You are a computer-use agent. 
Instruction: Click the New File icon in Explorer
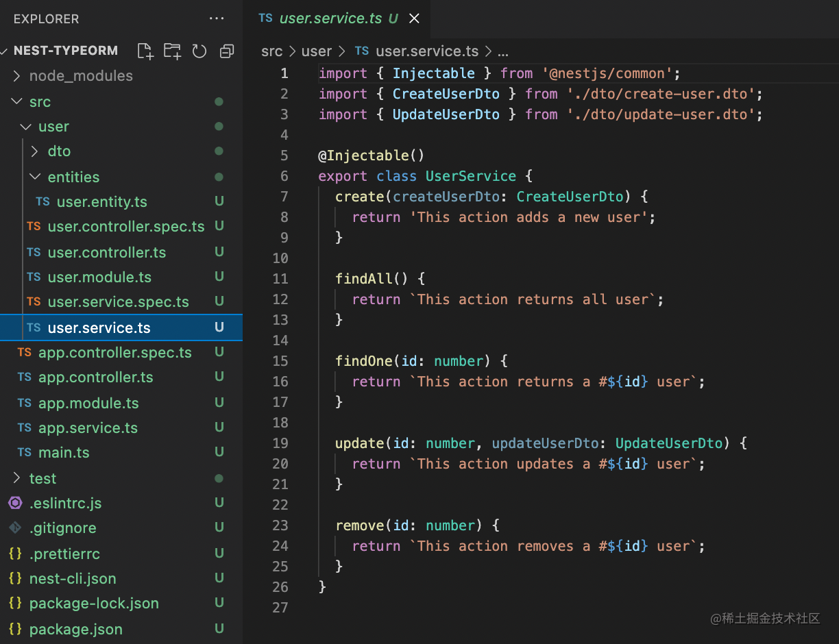click(x=145, y=51)
